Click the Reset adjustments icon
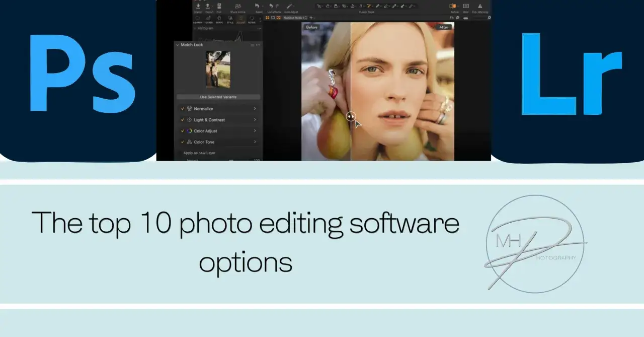The image size is (644, 337). (x=257, y=6)
